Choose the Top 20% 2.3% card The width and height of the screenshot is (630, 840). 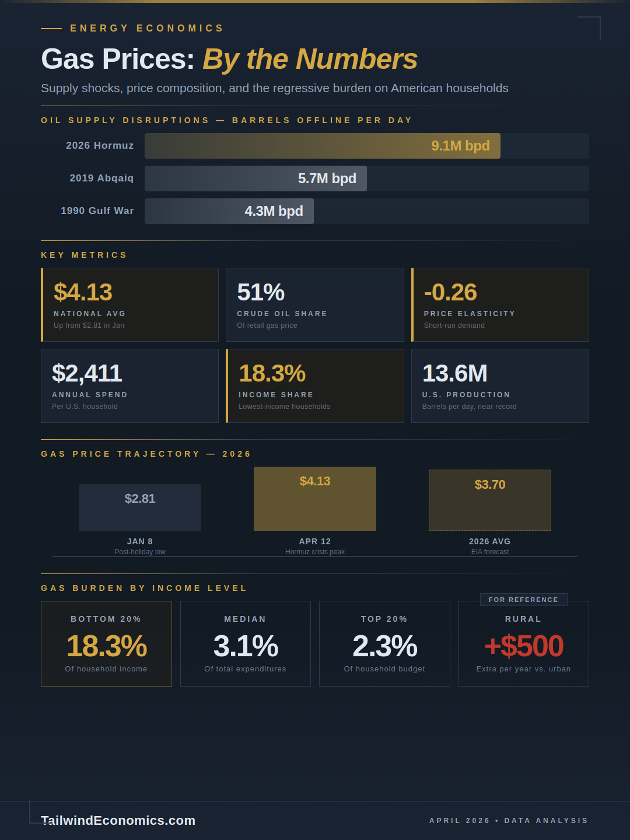click(x=384, y=643)
